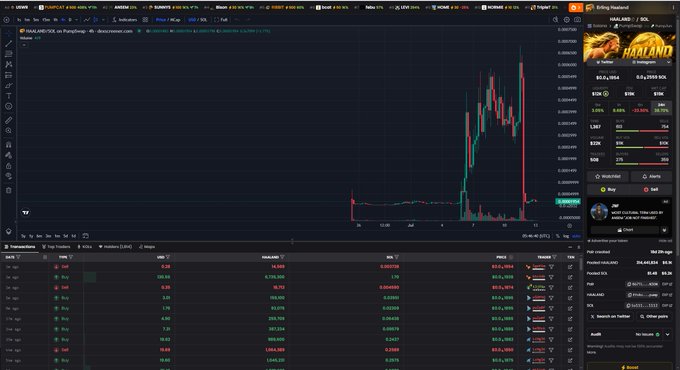This screenshot has height=370, width=680.
Task: Filter transactions by HAALAND amount column
Action: click(x=282, y=257)
